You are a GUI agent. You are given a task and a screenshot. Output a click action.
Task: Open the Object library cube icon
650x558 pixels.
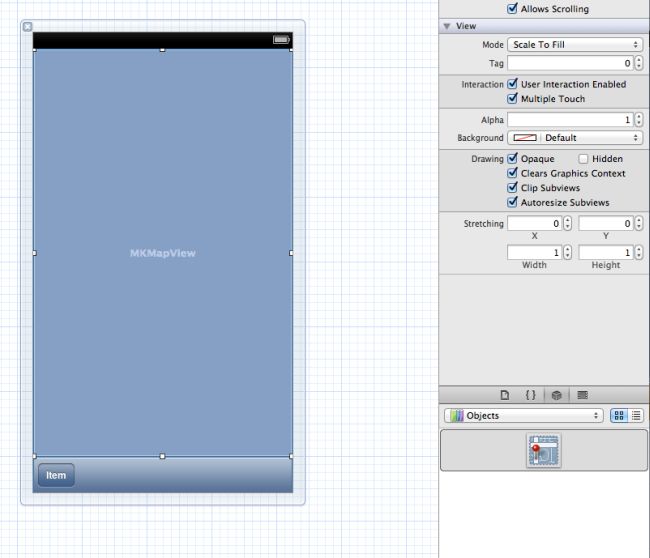pyautogui.click(x=556, y=395)
